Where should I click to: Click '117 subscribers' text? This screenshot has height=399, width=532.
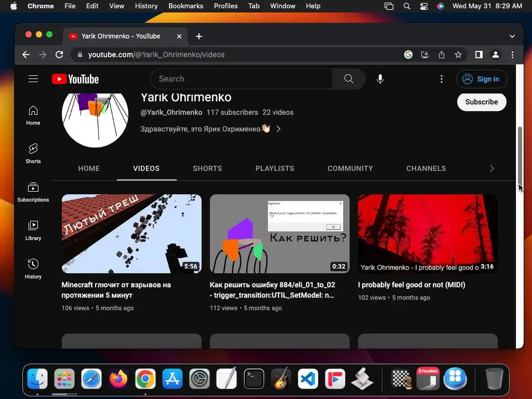232,112
